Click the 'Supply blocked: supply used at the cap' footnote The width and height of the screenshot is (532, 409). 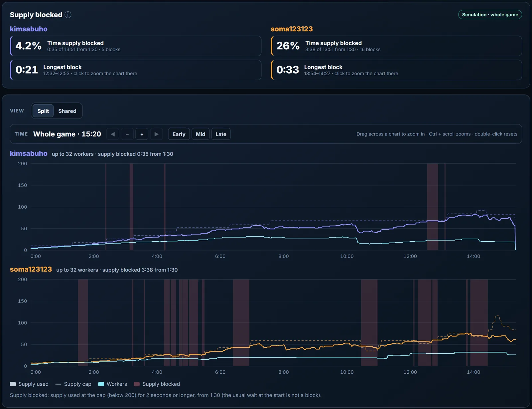pos(166,395)
